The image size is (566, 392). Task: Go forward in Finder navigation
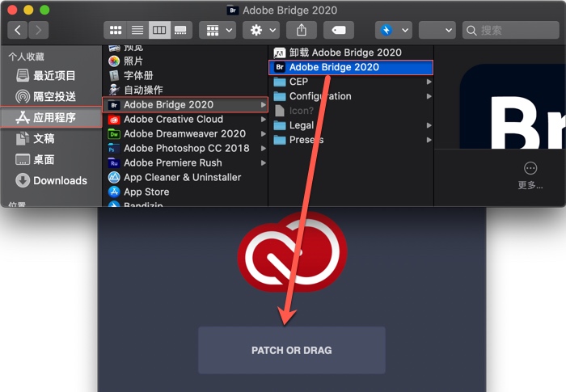pos(38,30)
